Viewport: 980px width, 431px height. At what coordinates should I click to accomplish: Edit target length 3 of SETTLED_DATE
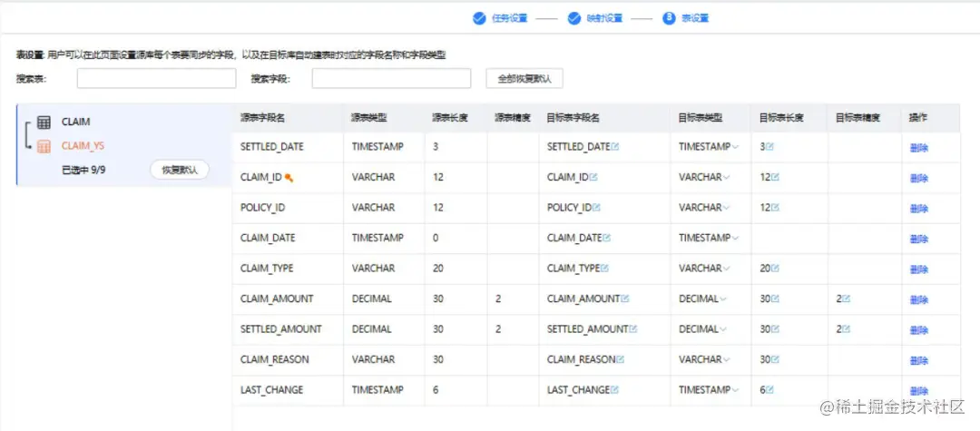[x=770, y=147]
